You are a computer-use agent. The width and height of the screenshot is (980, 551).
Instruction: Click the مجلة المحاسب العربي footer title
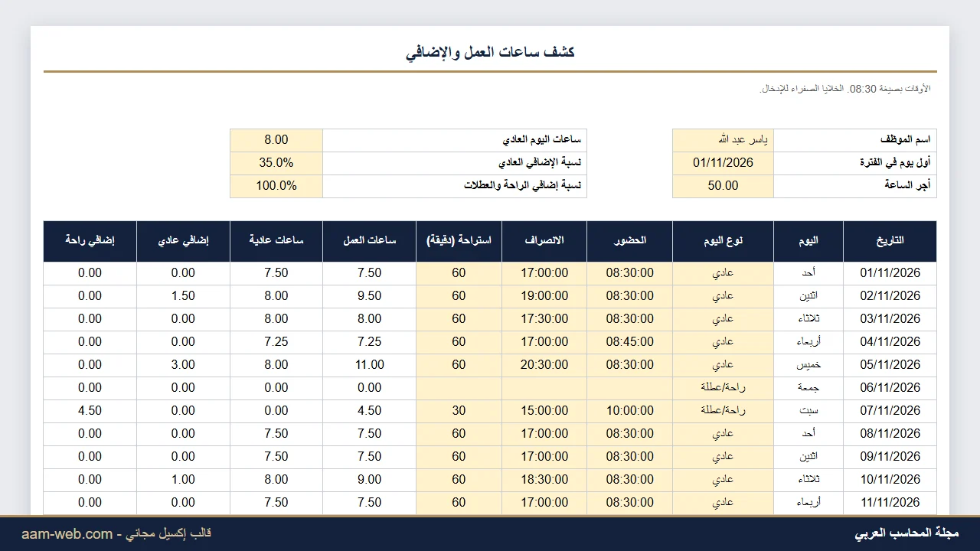coord(906,533)
